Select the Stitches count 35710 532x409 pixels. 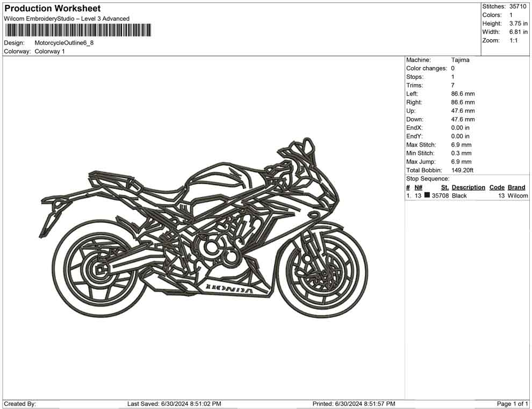point(517,6)
